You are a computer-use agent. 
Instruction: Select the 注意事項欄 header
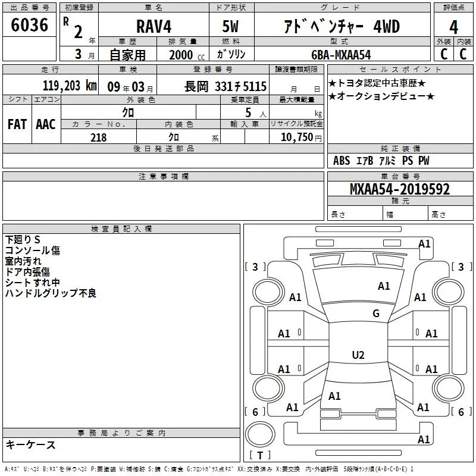(164, 176)
